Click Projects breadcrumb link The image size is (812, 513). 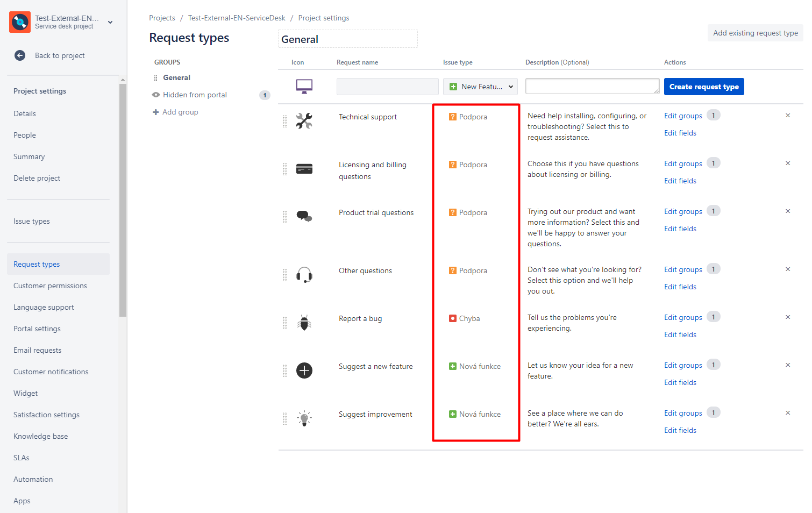pos(162,18)
